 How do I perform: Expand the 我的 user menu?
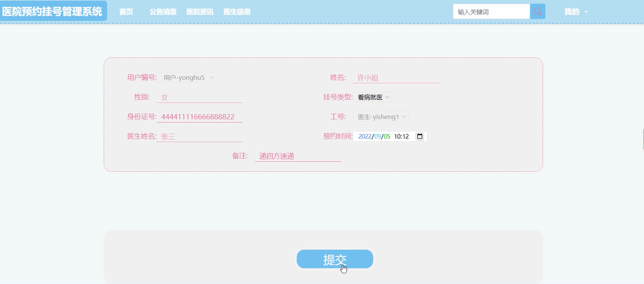point(576,11)
